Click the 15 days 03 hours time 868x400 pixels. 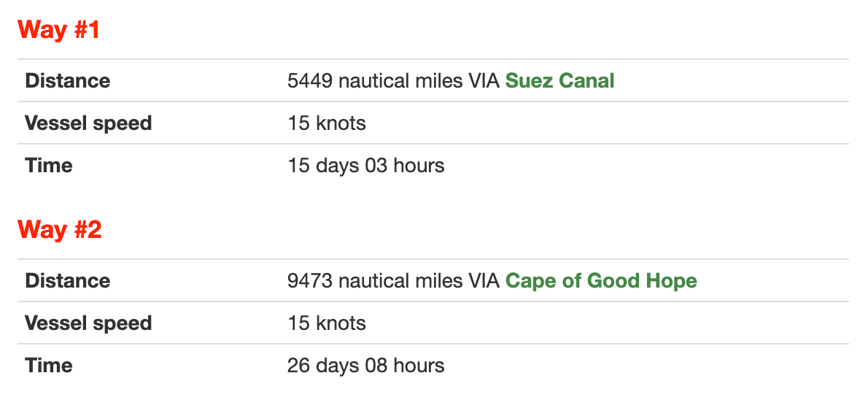tap(366, 165)
